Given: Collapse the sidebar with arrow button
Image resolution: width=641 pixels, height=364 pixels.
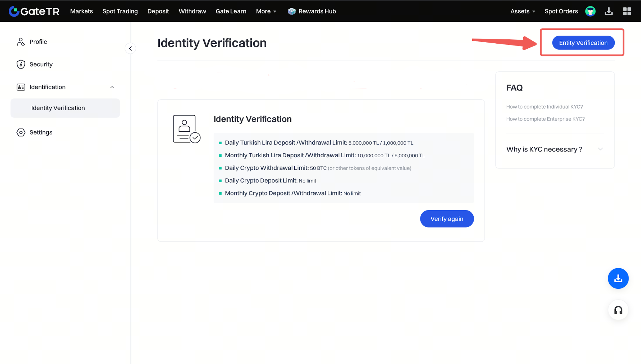Looking at the screenshot, I should [130, 49].
